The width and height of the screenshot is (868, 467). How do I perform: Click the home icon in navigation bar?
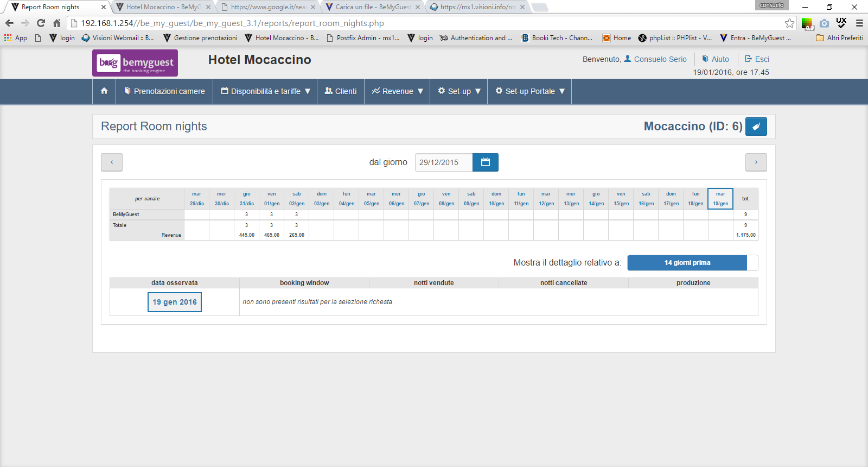(x=104, y=91)
